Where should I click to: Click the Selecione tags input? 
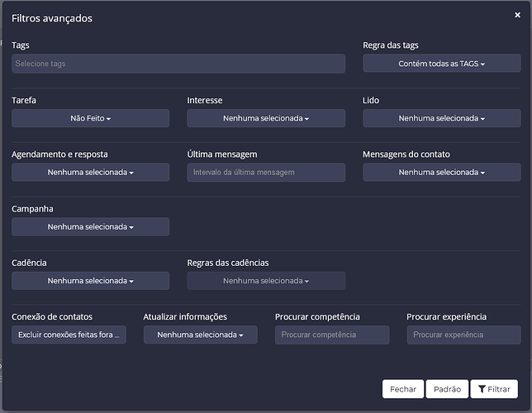[x=178, y=64]
